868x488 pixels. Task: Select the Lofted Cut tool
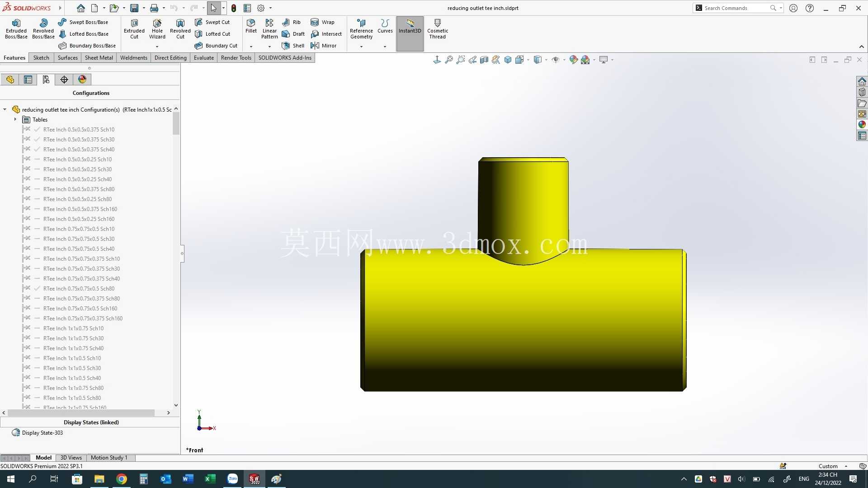[212, 34]
